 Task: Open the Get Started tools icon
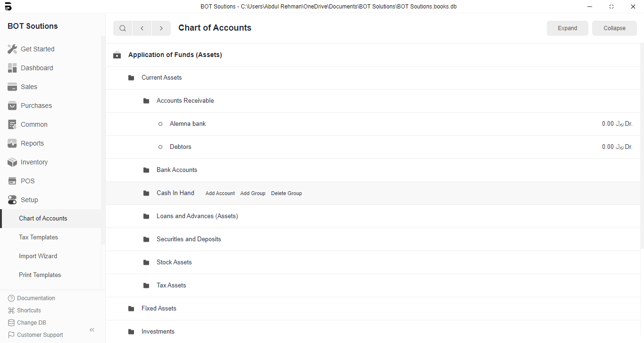click(x=12, y=49)
